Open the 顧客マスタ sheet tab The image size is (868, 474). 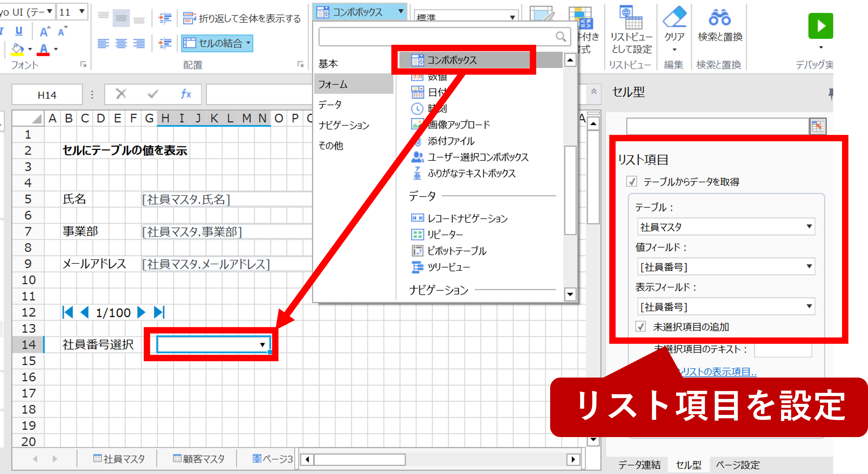[199, 459]
